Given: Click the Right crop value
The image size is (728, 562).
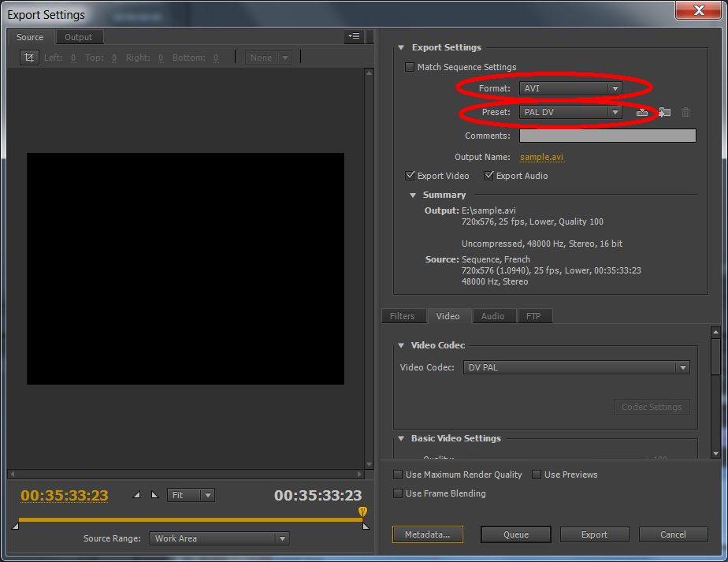Looking at the screenshot, I should tap(161, 58).
